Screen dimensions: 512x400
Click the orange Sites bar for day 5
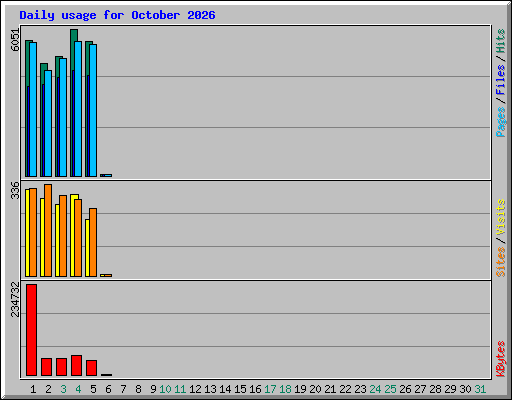[x=93, y=242]
